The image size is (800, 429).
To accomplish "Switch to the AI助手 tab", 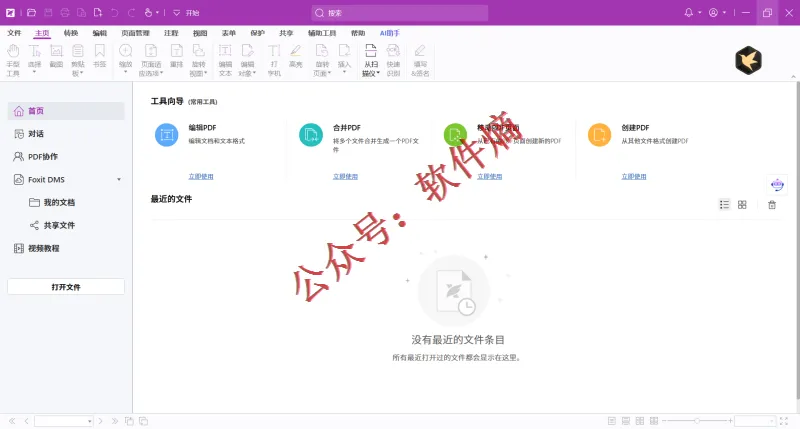I will pos(389,33).
